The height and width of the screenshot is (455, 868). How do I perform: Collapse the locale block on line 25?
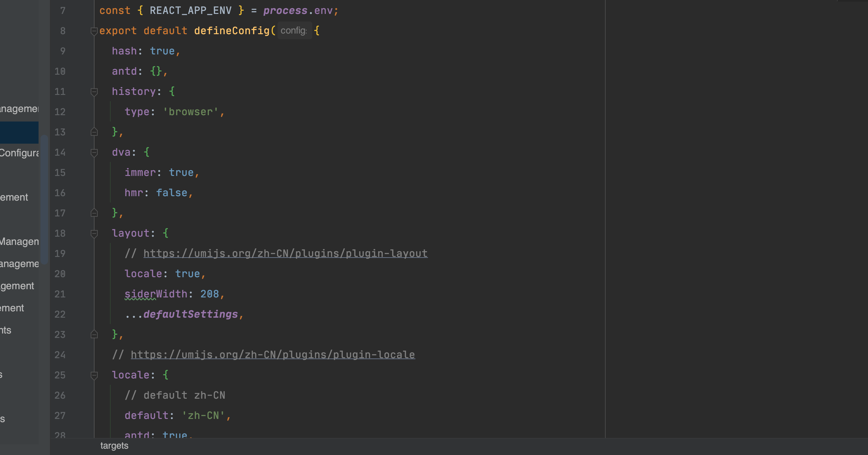click(x=94, y=375)
